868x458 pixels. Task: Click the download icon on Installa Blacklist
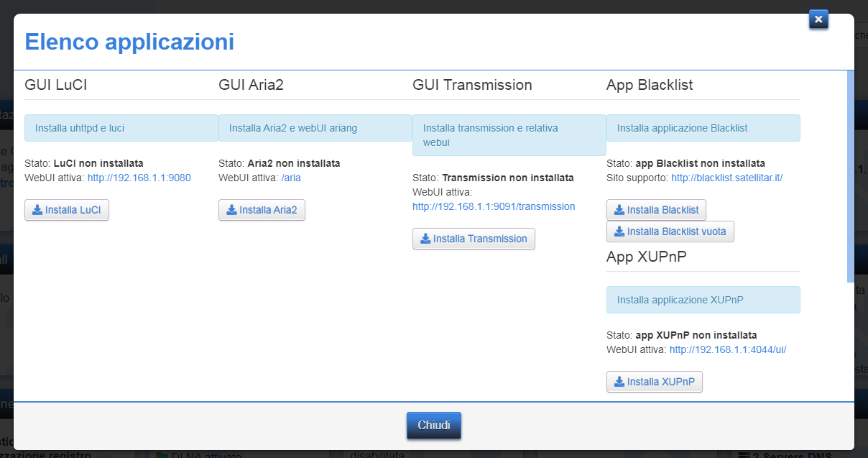[x=620, y=209]
